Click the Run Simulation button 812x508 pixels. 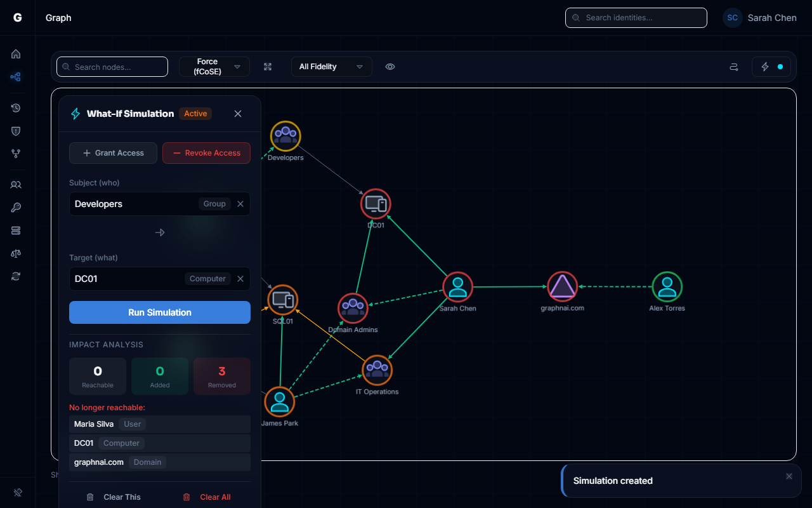(159, 312)
